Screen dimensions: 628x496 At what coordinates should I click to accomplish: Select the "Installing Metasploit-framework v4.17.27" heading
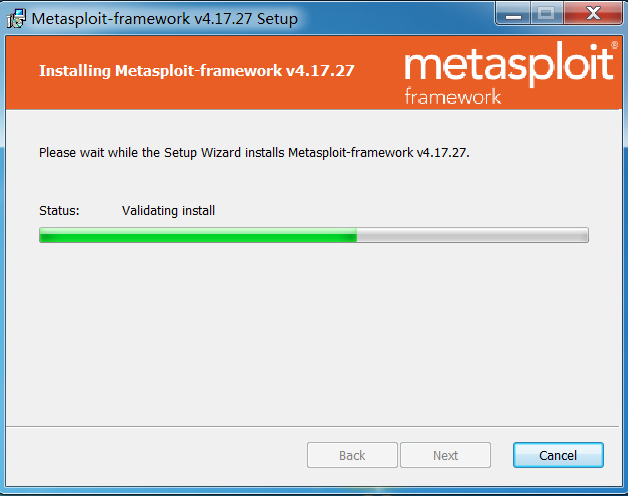coord(197,71)
